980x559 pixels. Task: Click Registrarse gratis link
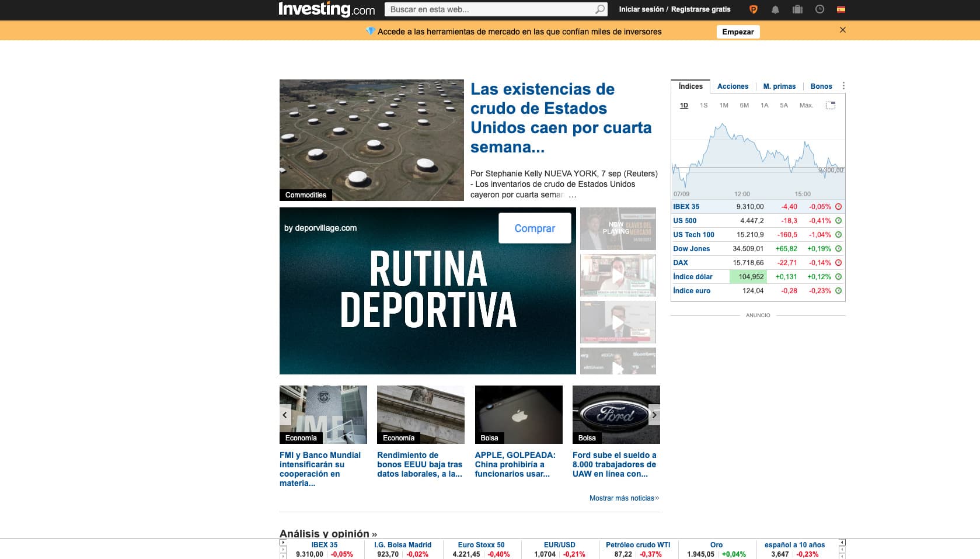coord(700,9)
